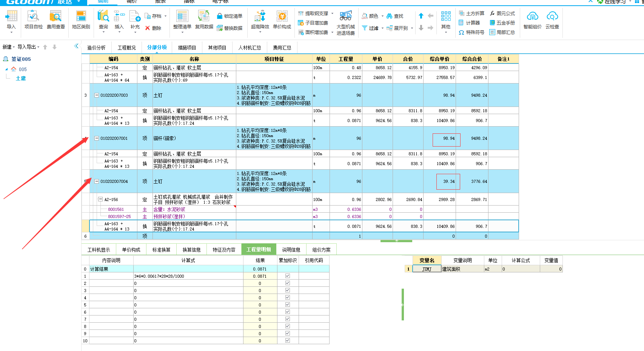
Task: Click 大型机械进退场费 crane icon
Action: coord(345,16)
